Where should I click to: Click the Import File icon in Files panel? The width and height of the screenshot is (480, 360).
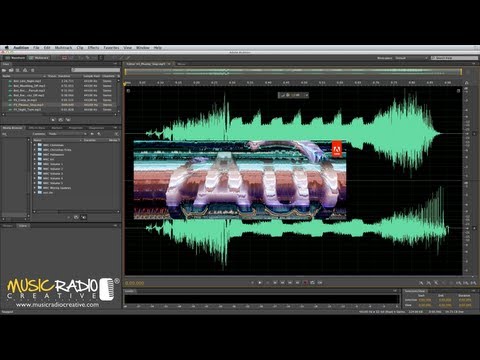11,70
